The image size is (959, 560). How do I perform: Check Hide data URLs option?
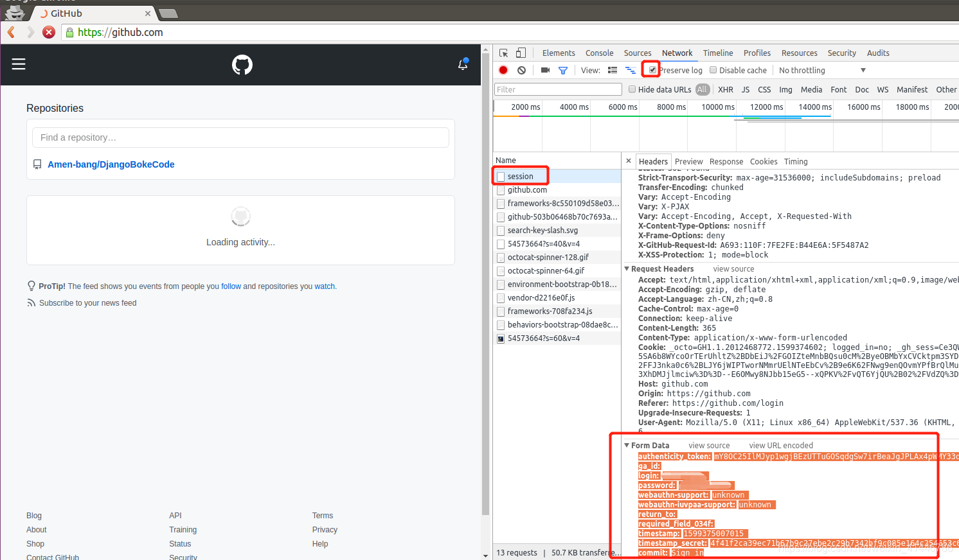[632, 89]
